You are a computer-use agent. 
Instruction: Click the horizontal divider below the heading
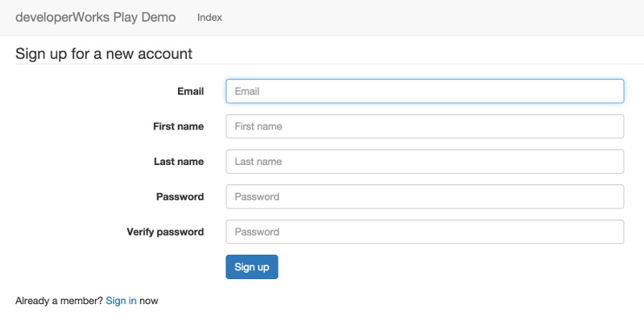coord(322,64)
